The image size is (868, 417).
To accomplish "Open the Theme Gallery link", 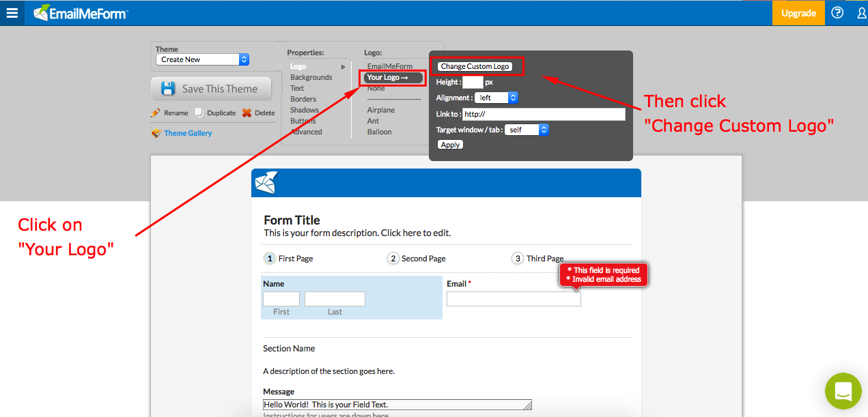I will click(x=188, y=133).
